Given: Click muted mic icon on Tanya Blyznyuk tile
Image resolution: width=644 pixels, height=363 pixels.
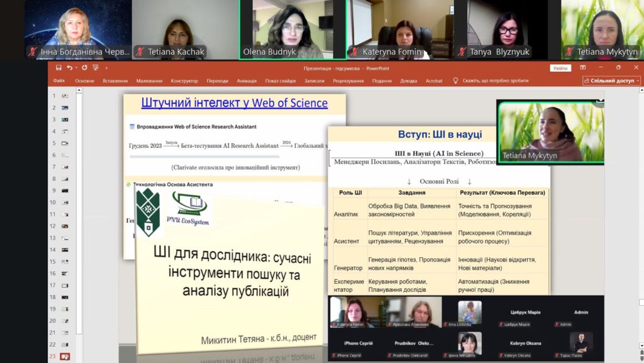Looking at the screenshot, I should pos(462,52).
